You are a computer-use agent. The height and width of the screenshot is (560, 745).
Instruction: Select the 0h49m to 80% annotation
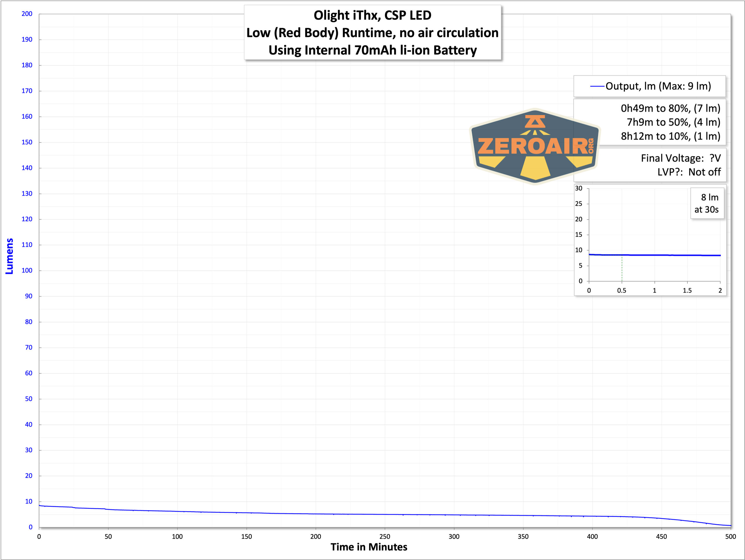(x=670, y=108)
